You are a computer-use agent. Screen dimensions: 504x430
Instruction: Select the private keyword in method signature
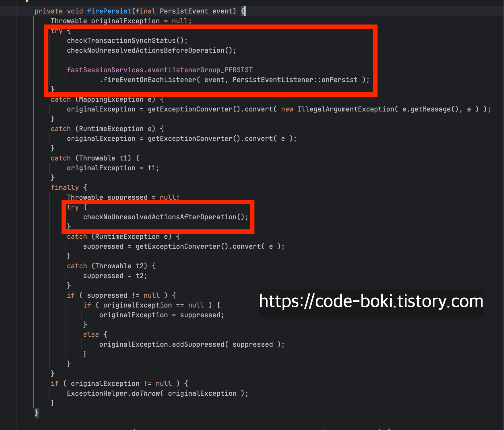point(48,11)
